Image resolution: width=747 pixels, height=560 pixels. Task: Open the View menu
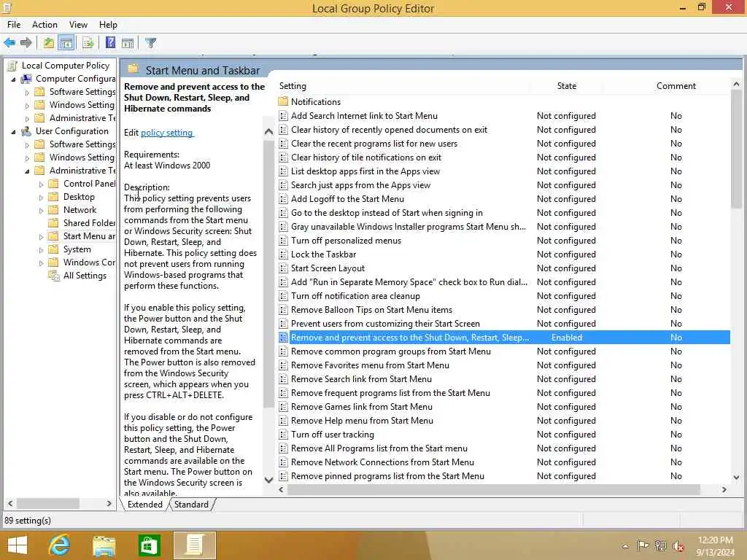[x=78, y=25]
